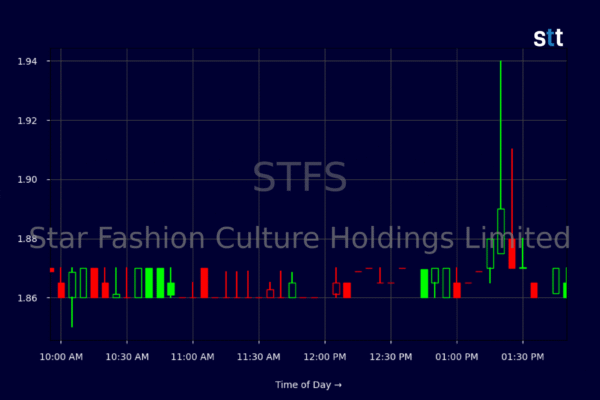Click the solid red candle just after 11:00 AM

(204, 283)
